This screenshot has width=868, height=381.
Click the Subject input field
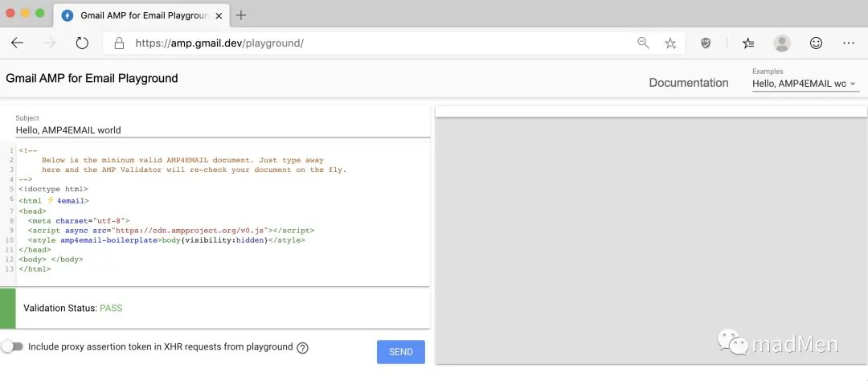pos(223,130)
